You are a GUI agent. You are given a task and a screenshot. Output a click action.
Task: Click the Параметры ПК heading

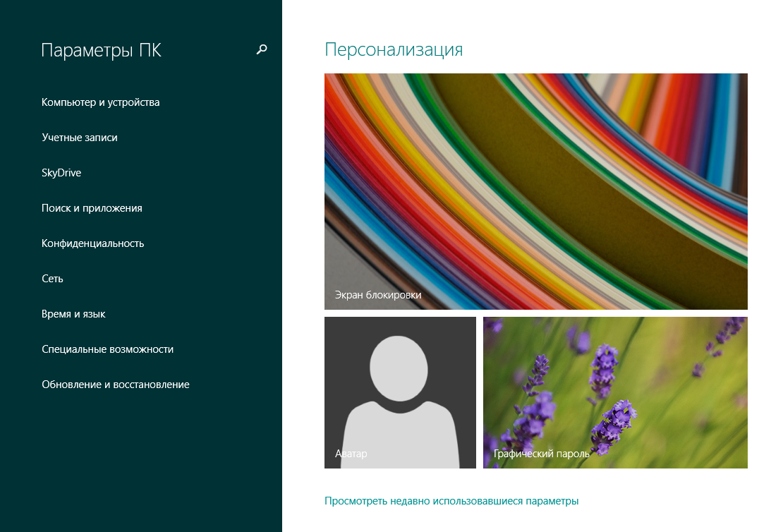[102, 51]
